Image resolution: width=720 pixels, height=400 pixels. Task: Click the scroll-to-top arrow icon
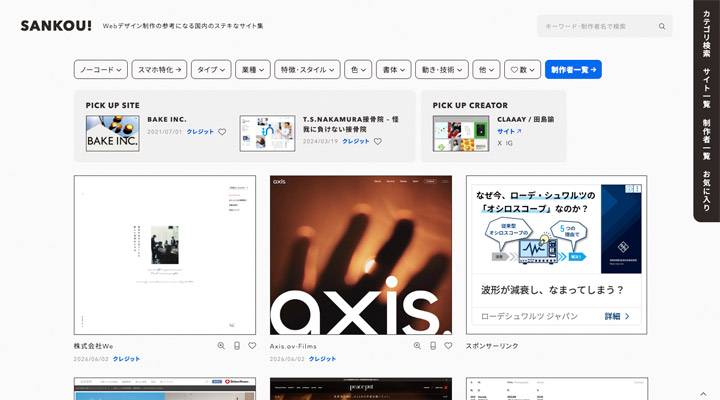(703, 394)
